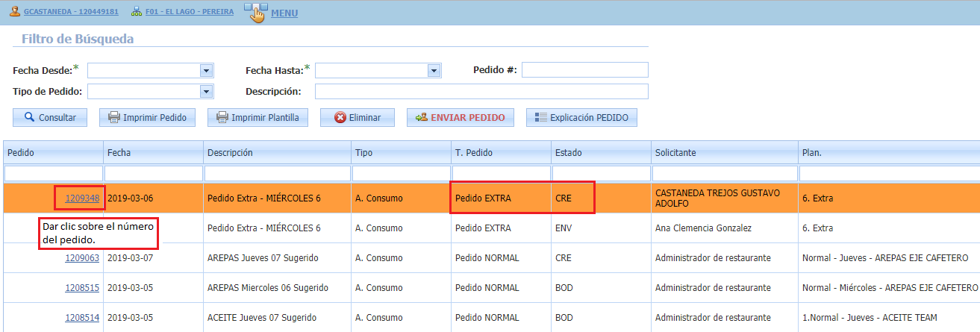Click the "CRE" status in the 1209348 row
This screenshot has width=980, height=332.
point(564,198)
